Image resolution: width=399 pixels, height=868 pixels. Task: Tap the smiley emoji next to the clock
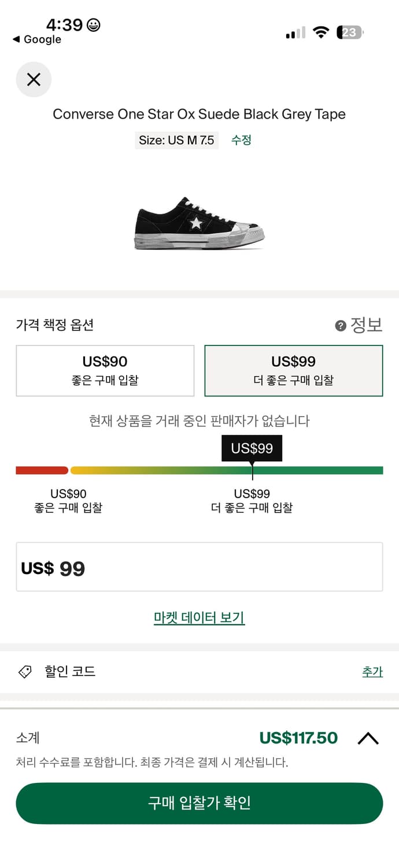[91, 25]
